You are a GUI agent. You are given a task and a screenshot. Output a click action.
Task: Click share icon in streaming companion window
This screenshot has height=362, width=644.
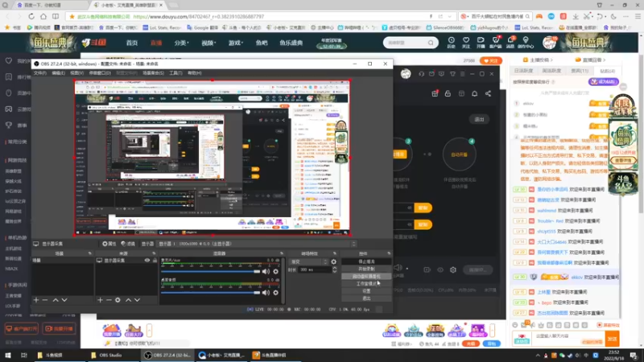tap(488, 93)
